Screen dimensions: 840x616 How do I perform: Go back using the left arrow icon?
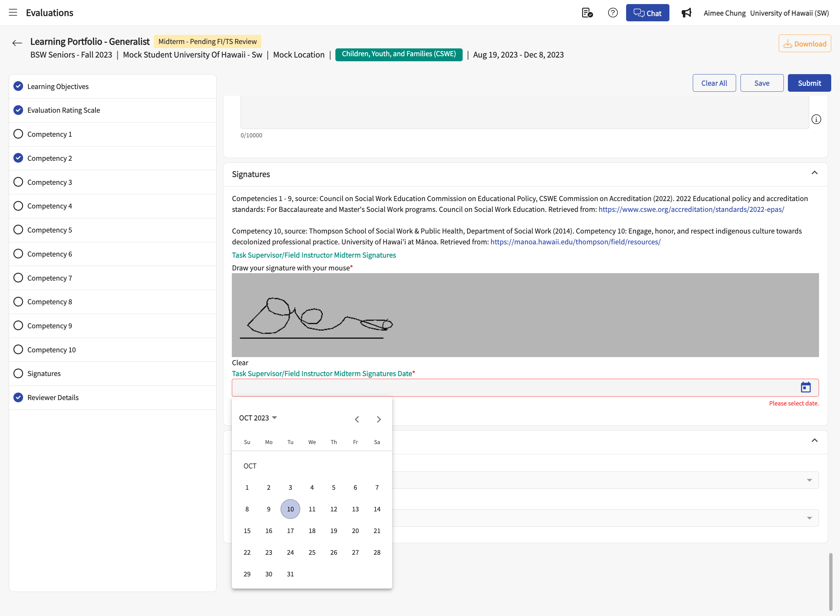click(17, 43)
